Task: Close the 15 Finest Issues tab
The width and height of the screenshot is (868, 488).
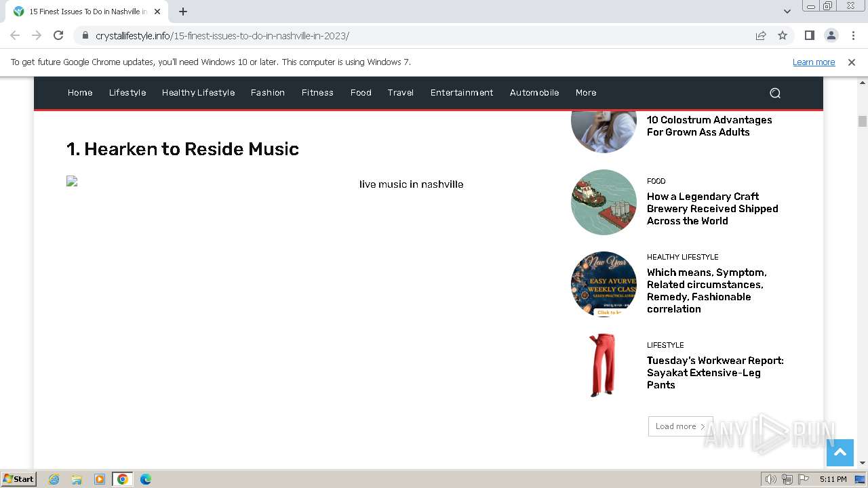Action: [157, 12]
